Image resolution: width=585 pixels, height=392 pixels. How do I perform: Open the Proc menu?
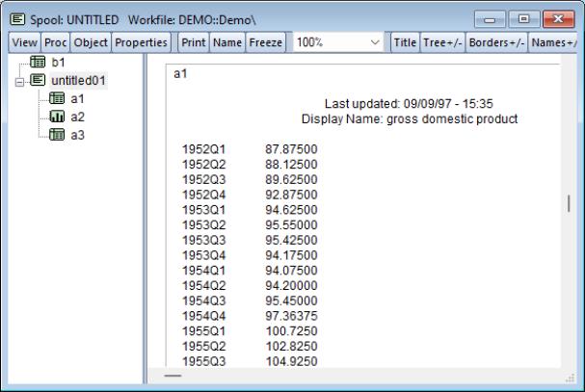[x=57, y=43]
